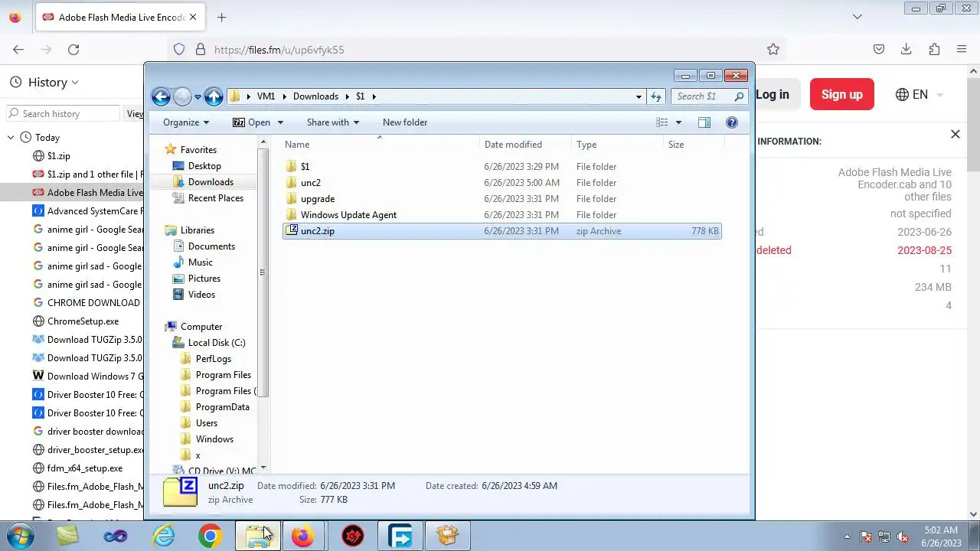Open ChromeSetup.exe history entry
Viewport: 980px width, 551px height.
click(83, 321)
